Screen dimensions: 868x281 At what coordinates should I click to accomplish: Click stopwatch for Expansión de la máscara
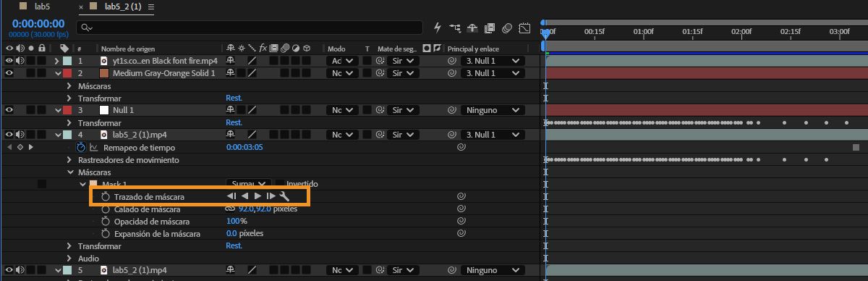(x=106, y=233)
